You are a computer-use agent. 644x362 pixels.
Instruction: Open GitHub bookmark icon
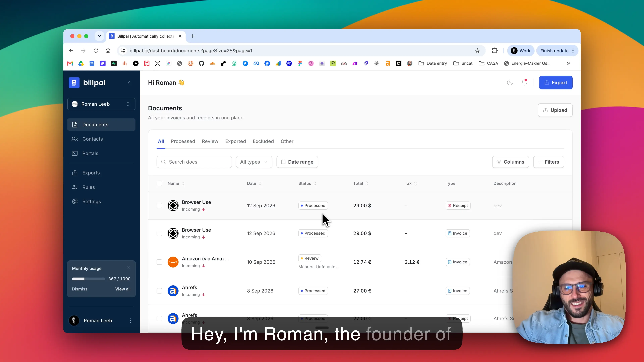coord(201,64)
